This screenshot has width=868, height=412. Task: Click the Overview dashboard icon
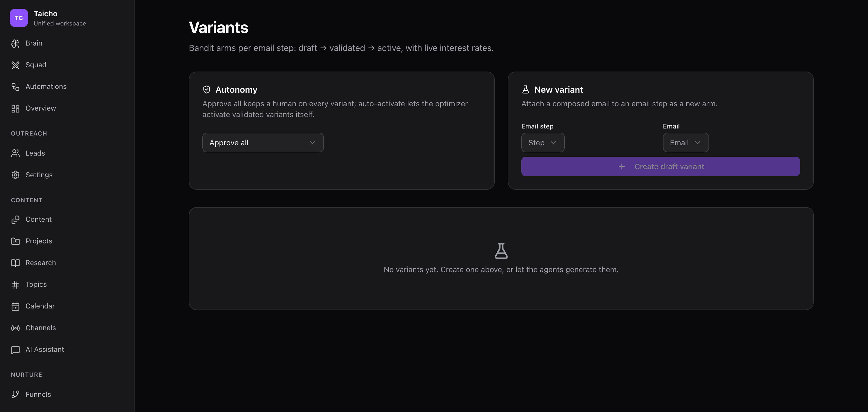tap(15, 108)
